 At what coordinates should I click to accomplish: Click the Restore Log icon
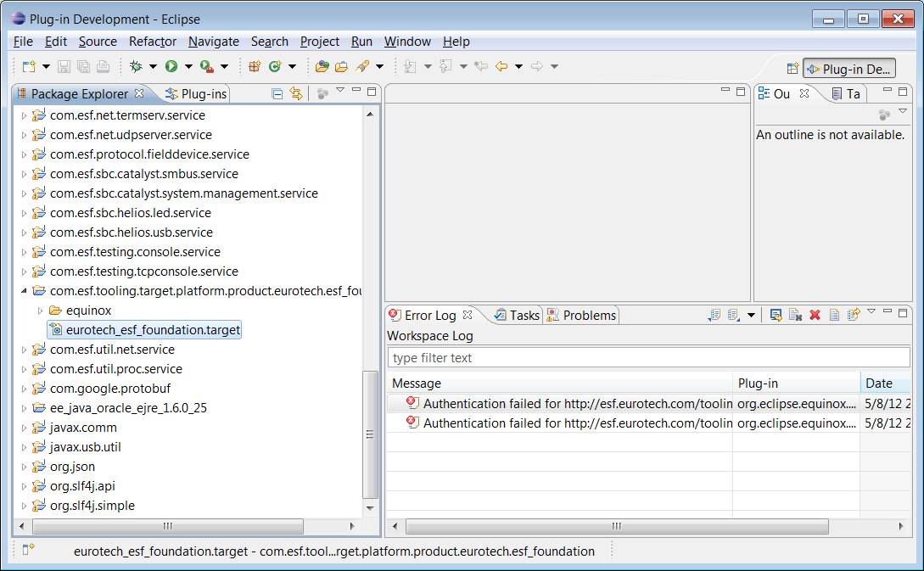click(854, 315)
